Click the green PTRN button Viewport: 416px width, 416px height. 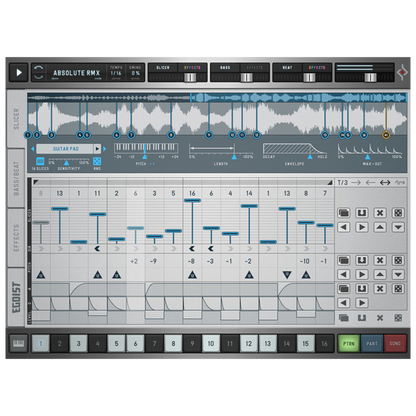(349, 343)
